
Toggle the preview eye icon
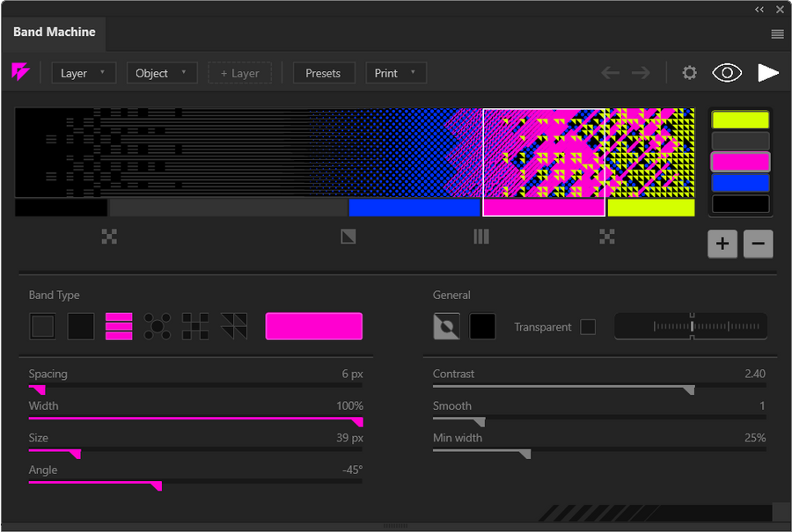(x=727, y=73)
